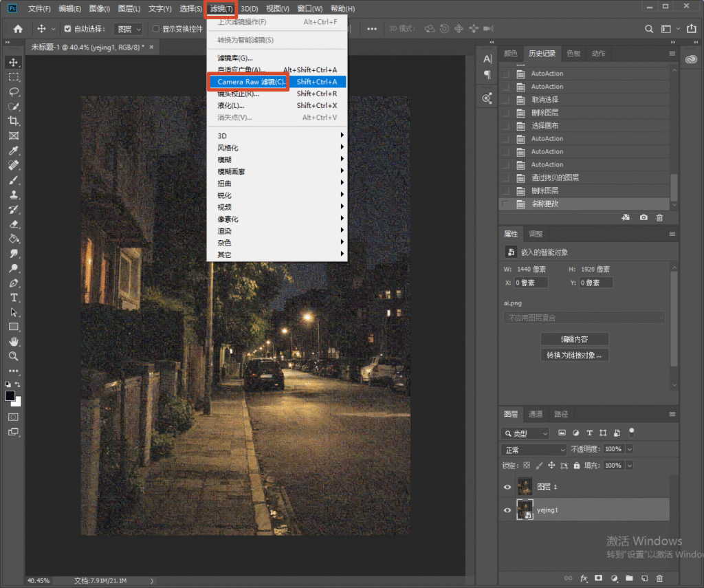Close the 未标题-1 document tab
The height and width of the screenshot is (588, 704).
point(151,47)
